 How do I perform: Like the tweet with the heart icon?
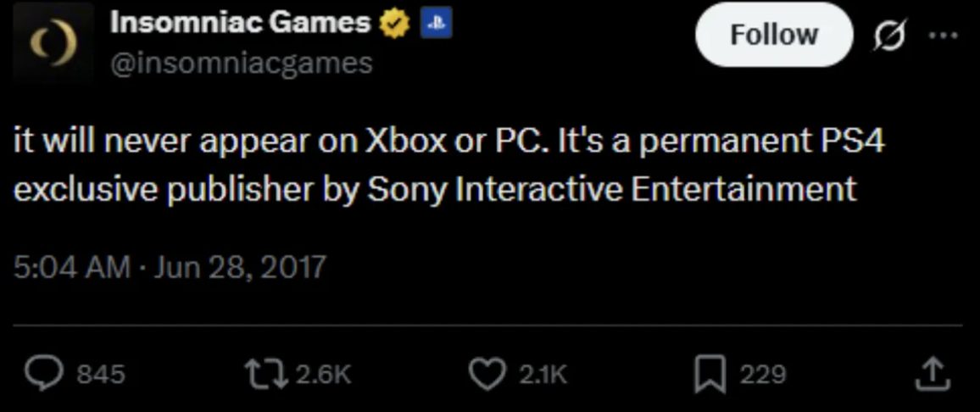tap(486, 373)
